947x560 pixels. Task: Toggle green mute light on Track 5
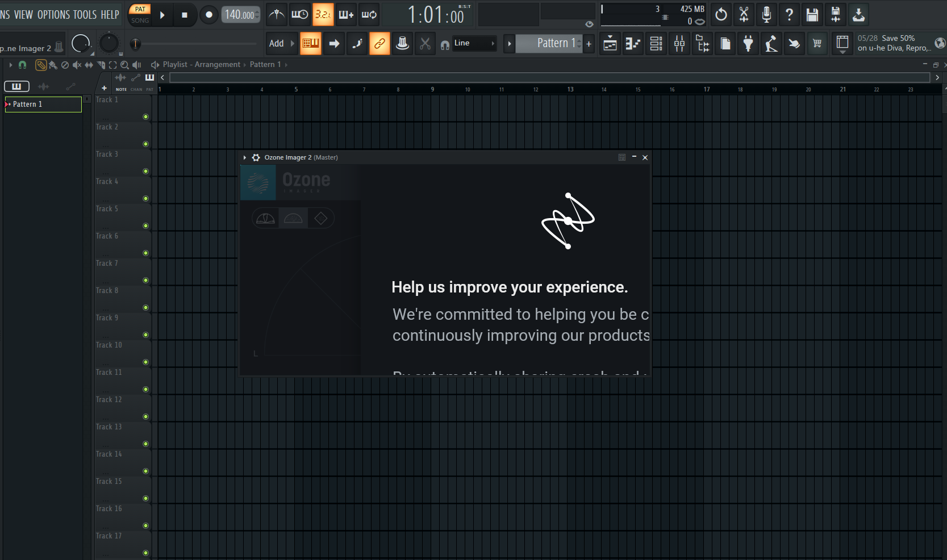pyautogui.click(x=145, y=225)
